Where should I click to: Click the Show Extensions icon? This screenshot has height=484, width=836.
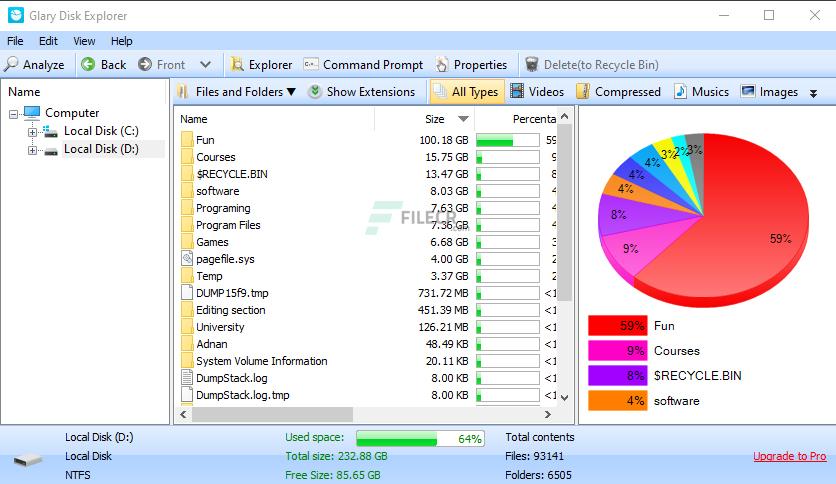click(315, 92)
